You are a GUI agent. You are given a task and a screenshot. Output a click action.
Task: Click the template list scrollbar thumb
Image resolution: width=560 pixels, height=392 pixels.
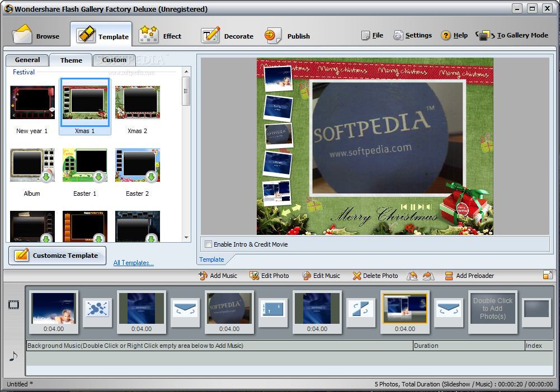point(186,91)
